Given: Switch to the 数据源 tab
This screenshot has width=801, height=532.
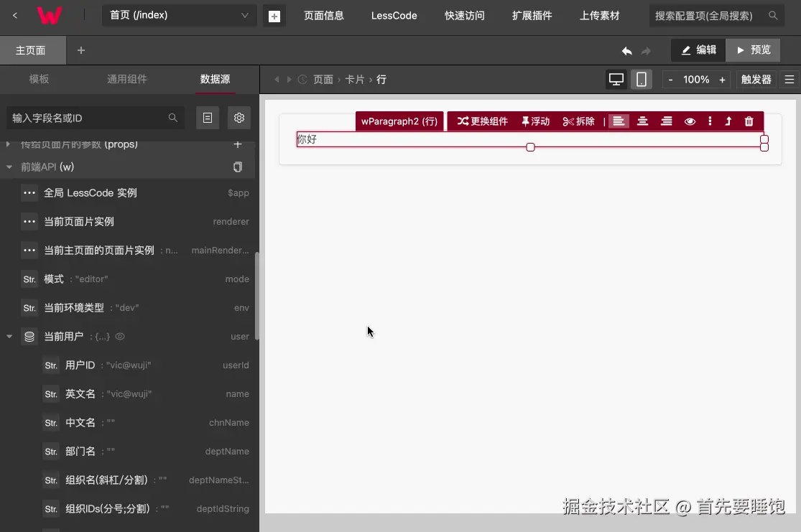Looking at the screenshot, I should [x=215, y=79].
